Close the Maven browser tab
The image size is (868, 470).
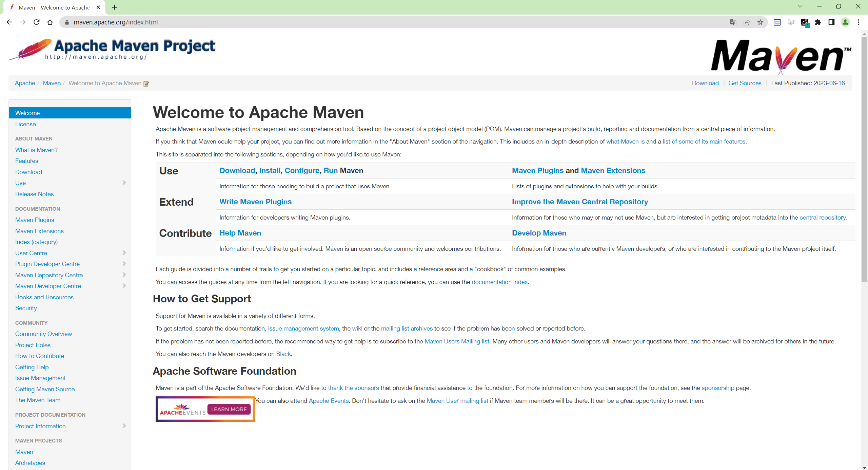98,7
